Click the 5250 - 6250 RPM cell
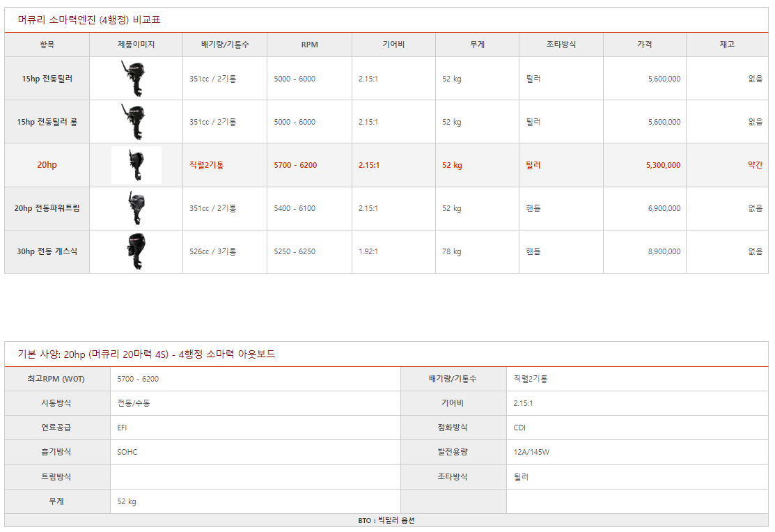The width and height of the screenshot is (775, 532). (x=295, y=251)
